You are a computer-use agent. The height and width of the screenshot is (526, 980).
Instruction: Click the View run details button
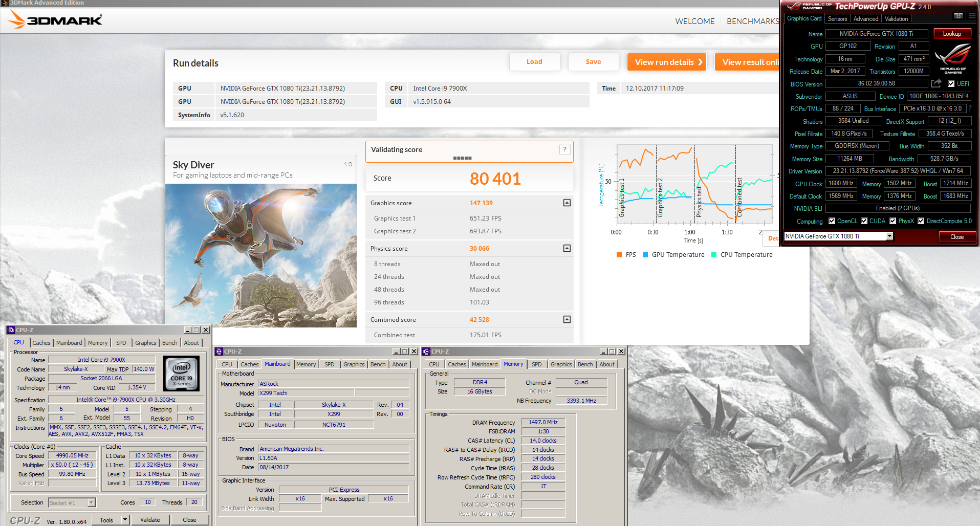(667, 62)
